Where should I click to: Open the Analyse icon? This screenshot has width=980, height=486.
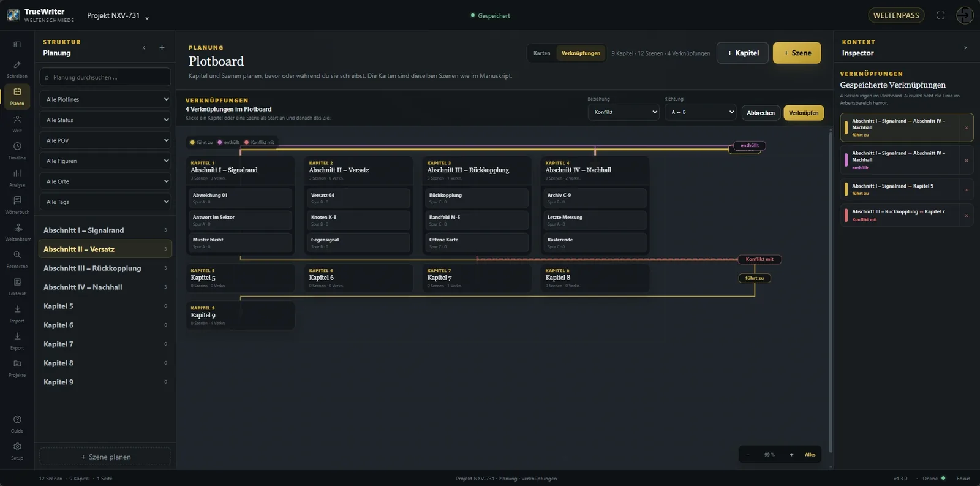click(17, 178)
